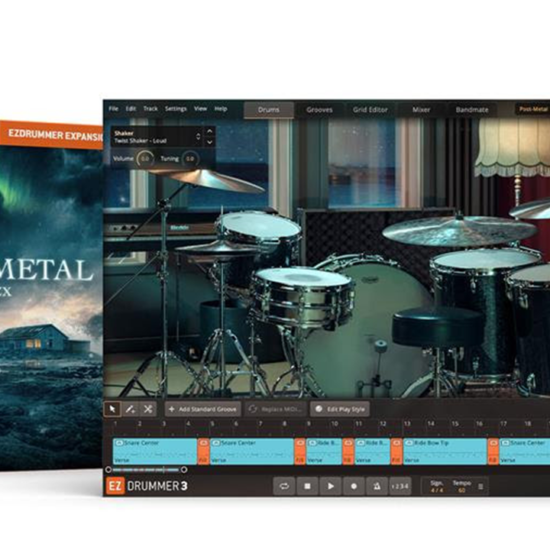This screenshot has height=550, width=550.
Task: Toggle the loop playback button
Action: point(284,486)
